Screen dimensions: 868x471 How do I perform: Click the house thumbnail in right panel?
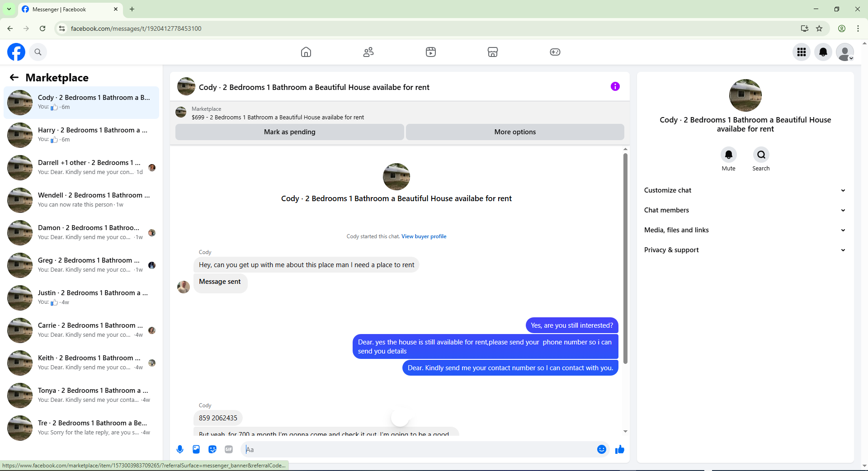point(745,95)
